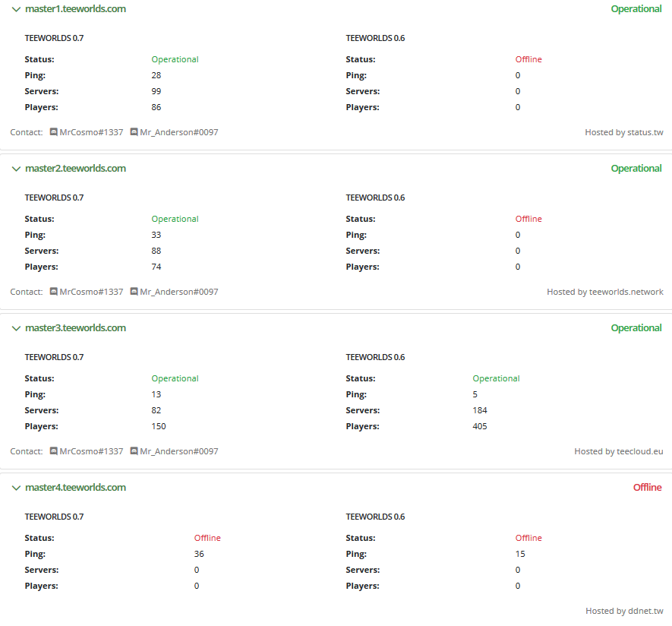This screenshot has height=626, width=672.
Task: Select MrCosmo#1337 contact name under master3
Action: coord(91,451)
